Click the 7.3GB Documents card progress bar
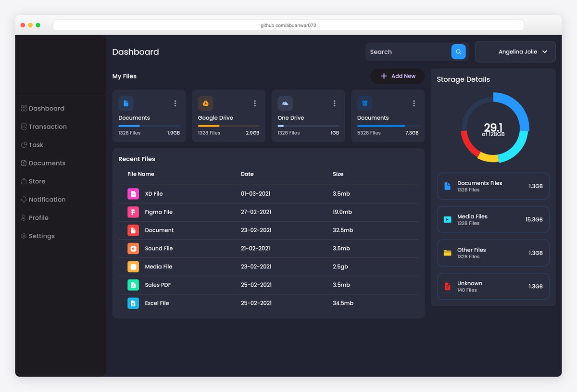 (388, 126)
